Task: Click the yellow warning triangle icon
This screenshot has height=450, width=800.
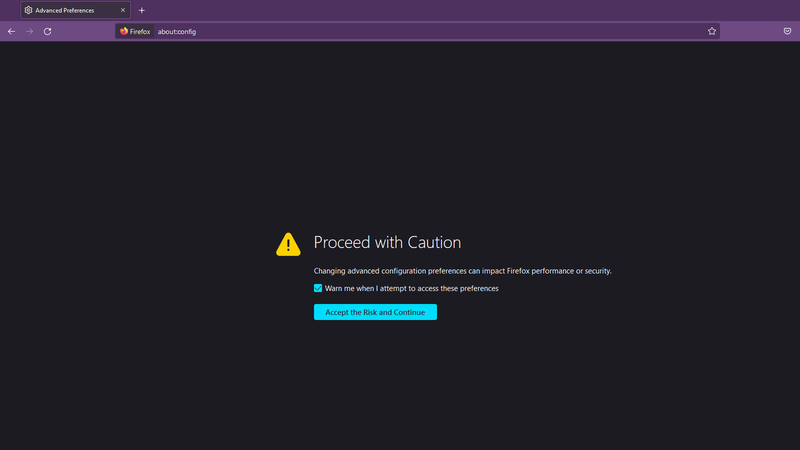Action: coord(288,244)
